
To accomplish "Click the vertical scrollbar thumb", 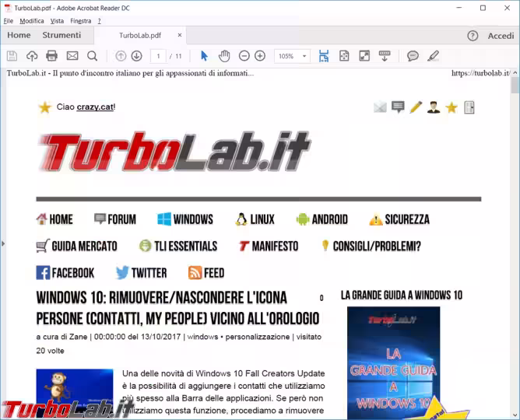I will click(x=515, y=85).
